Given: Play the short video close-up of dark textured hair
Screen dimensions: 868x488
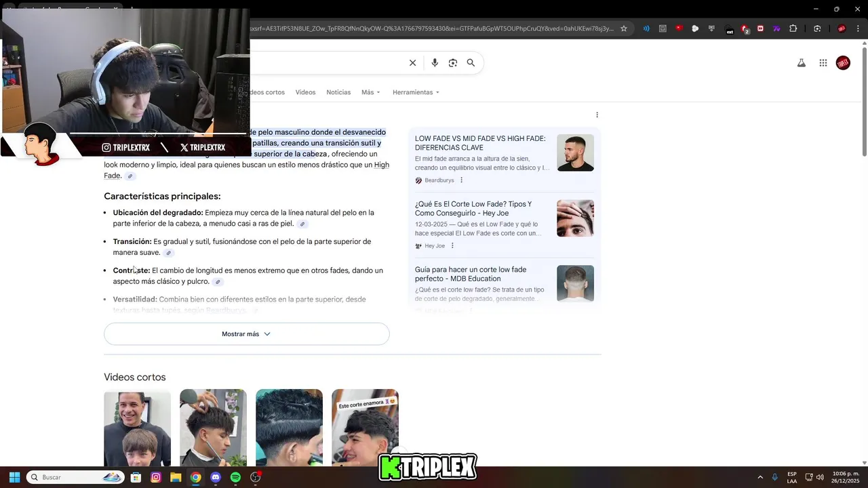Looking at the screenshot, I should 289,427.
